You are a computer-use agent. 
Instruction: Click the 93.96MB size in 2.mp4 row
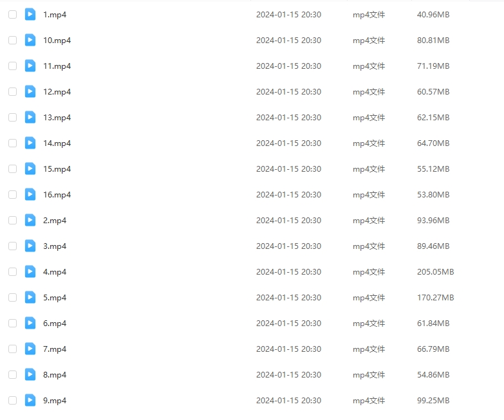point(433,220)
